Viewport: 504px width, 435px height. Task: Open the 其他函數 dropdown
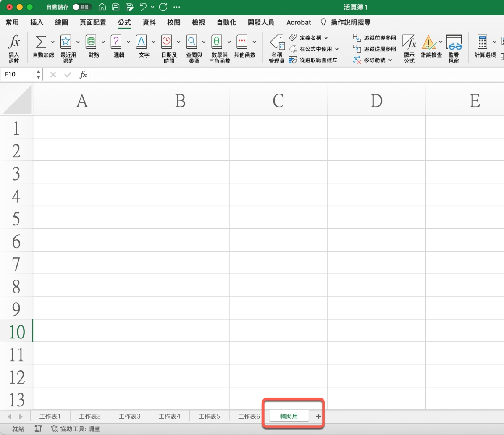coord(255,42)
